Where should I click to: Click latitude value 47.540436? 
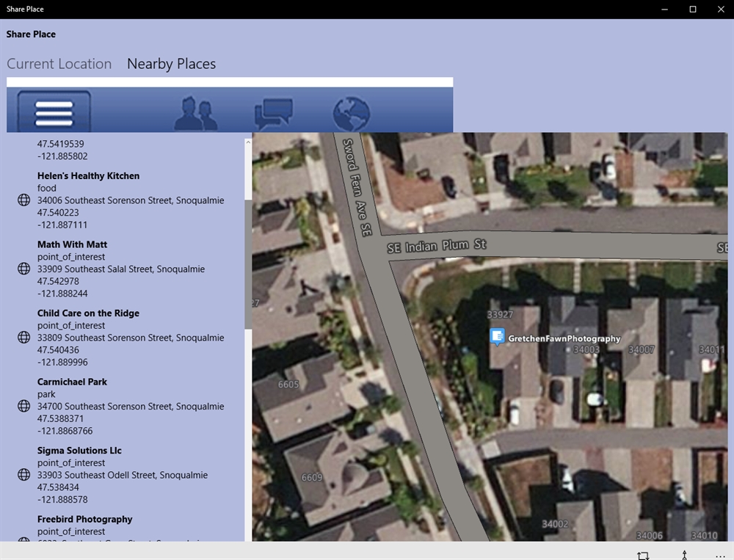(58, 350)
